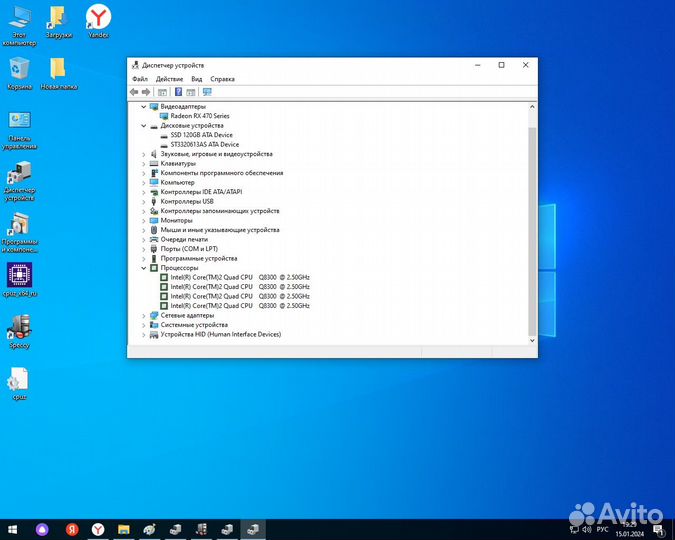Screen dimensions: 675x540
Task: Open Панель управления desktop icon
Action: 19,130
